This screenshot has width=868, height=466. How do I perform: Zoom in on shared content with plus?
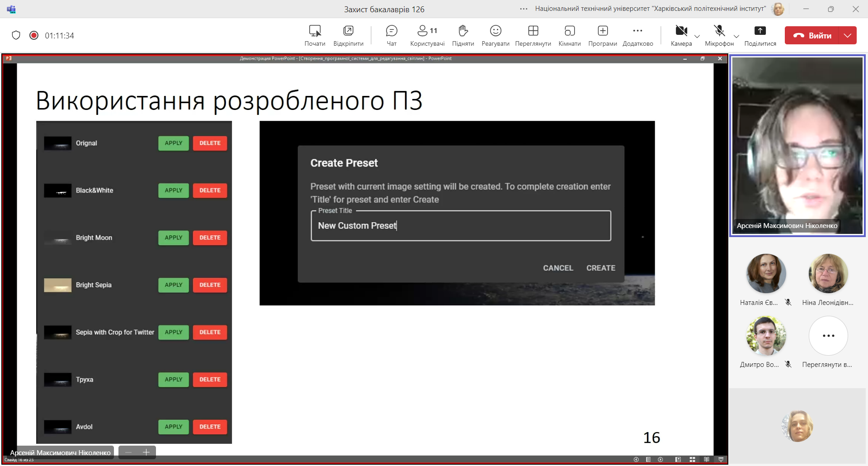coord(146,452)
